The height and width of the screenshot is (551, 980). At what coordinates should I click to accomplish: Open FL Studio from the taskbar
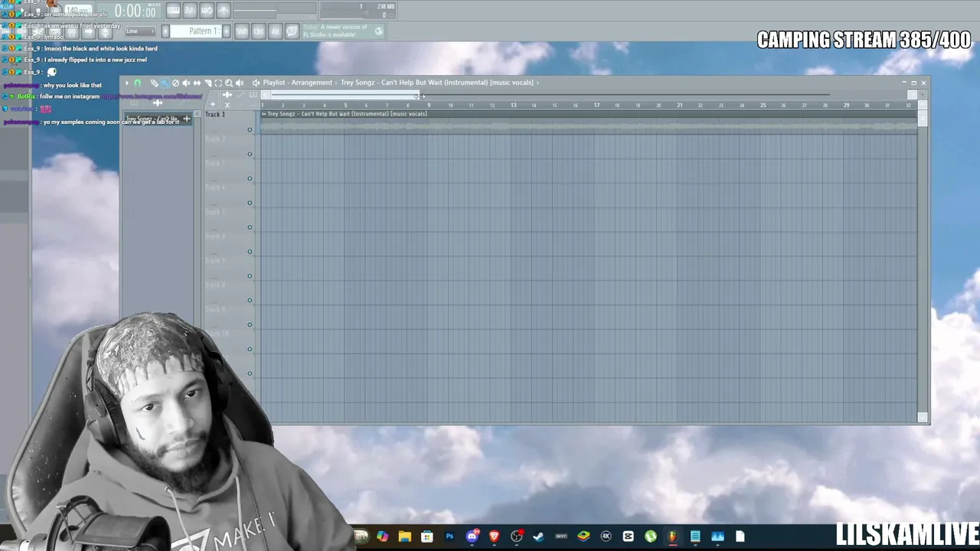tap(673, 536)
